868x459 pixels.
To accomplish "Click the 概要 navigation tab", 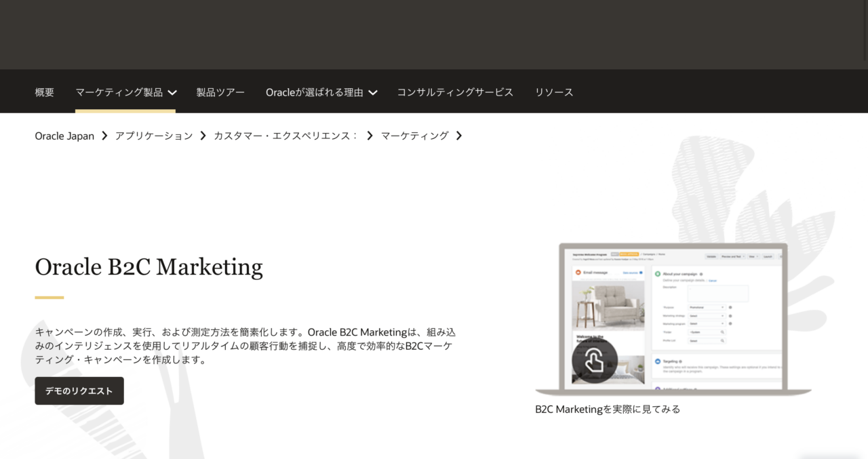I will [44, 92].
